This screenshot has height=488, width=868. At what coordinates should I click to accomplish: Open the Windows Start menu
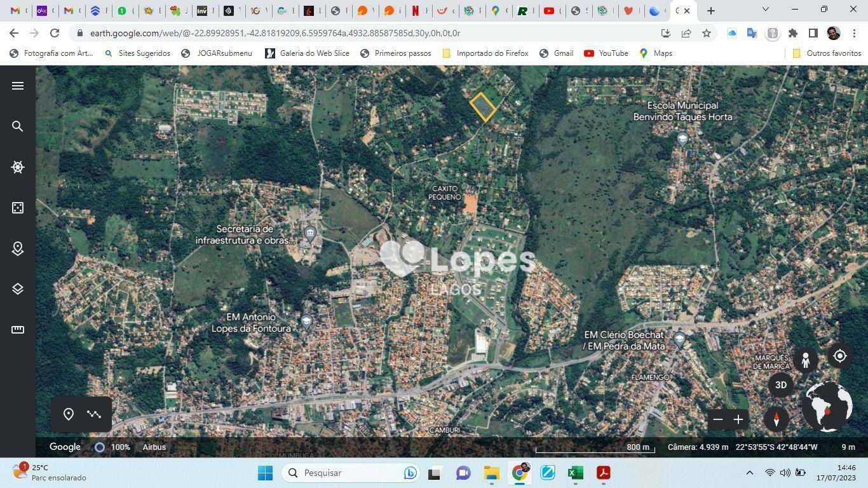click(x=266, y=473)
